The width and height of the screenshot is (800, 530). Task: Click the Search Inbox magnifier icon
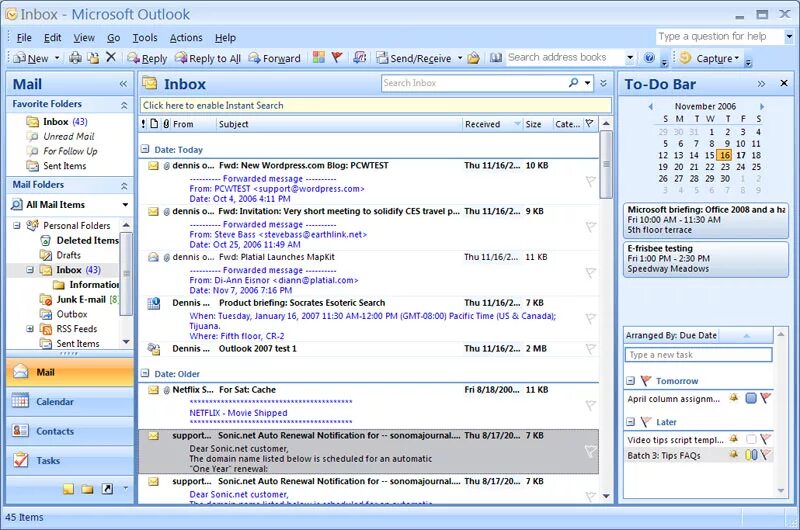pyautogui.click(x=573, y=83)
